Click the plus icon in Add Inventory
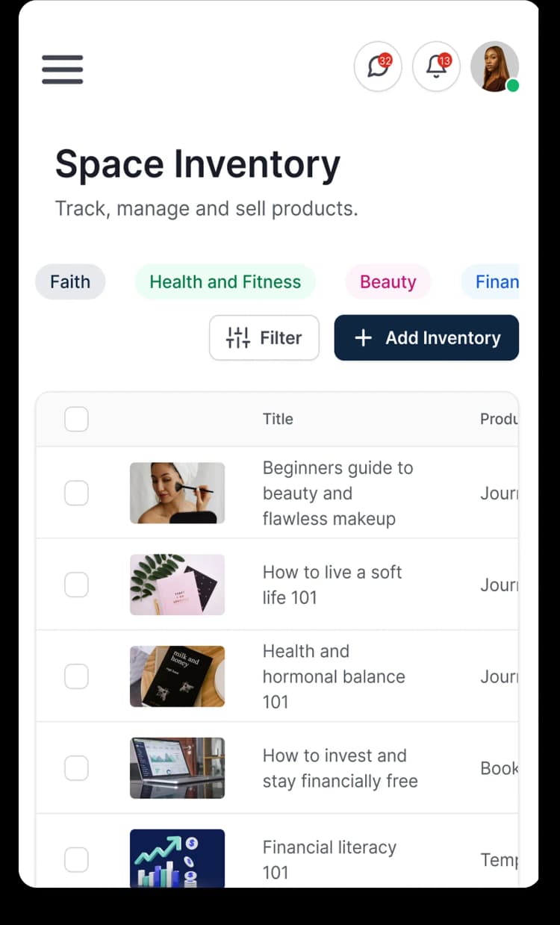The height and width of the screenshot is (925, 560). 363,337
